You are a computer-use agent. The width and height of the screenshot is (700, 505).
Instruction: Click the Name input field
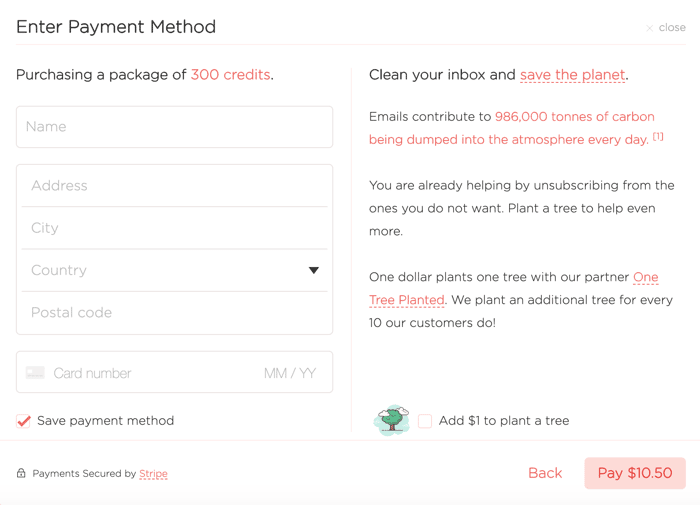(175, 127)
